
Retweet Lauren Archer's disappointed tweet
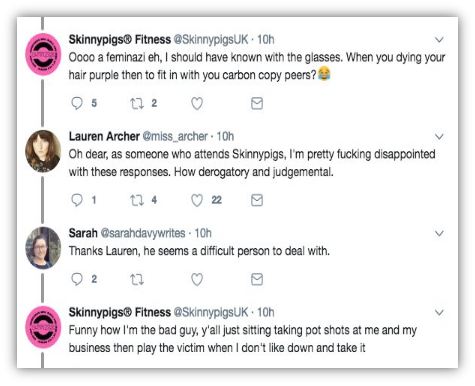tap(137, 200)
